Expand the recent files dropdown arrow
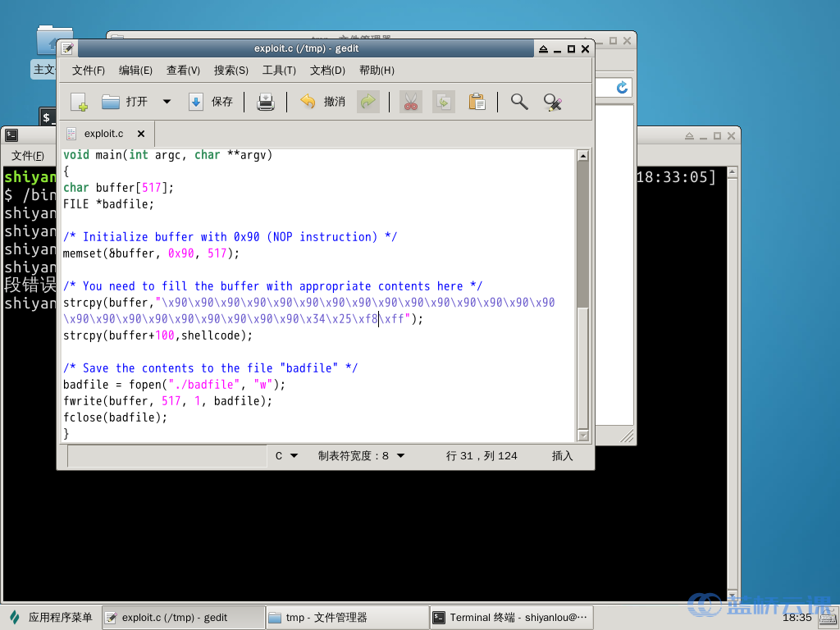Viewport: 840px width, 630px height. (167, 102)
